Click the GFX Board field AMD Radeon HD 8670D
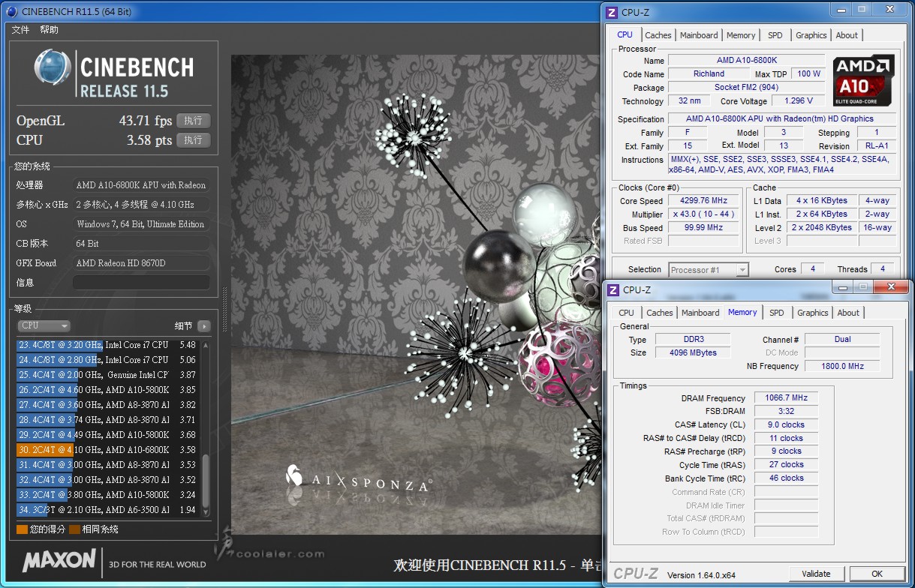915x588 pixels. [x=141, y=263]
